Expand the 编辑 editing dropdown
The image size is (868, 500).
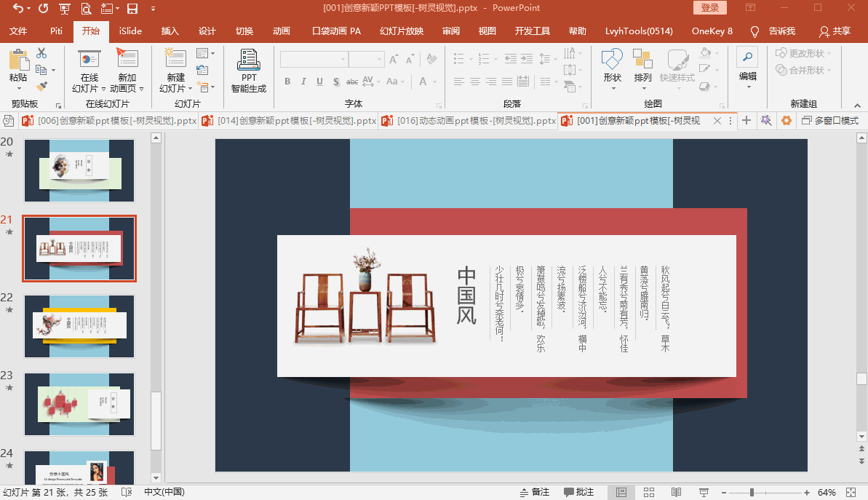pos(747,87)
